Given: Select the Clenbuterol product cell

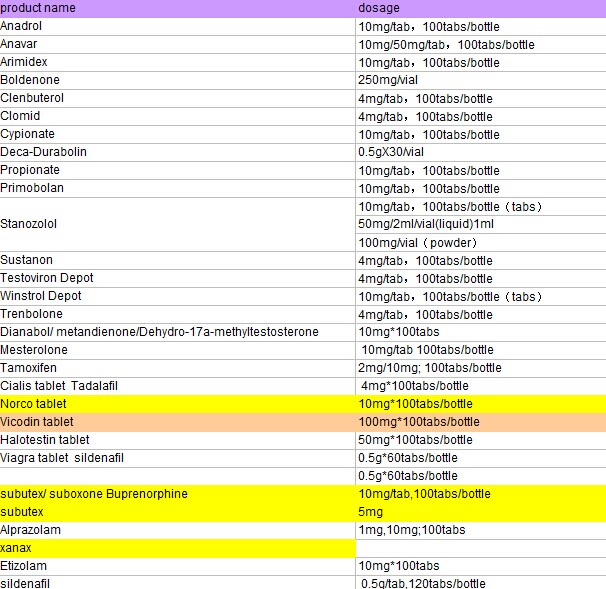Looking at the screenshot, I should 177,99.
